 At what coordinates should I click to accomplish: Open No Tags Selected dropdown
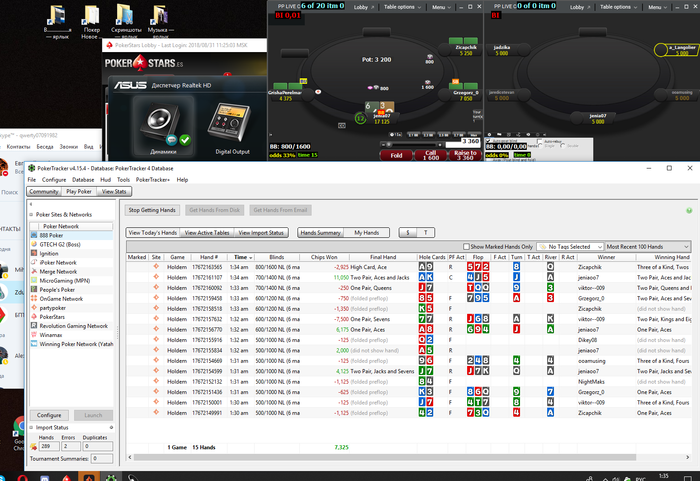pos(570,247)
